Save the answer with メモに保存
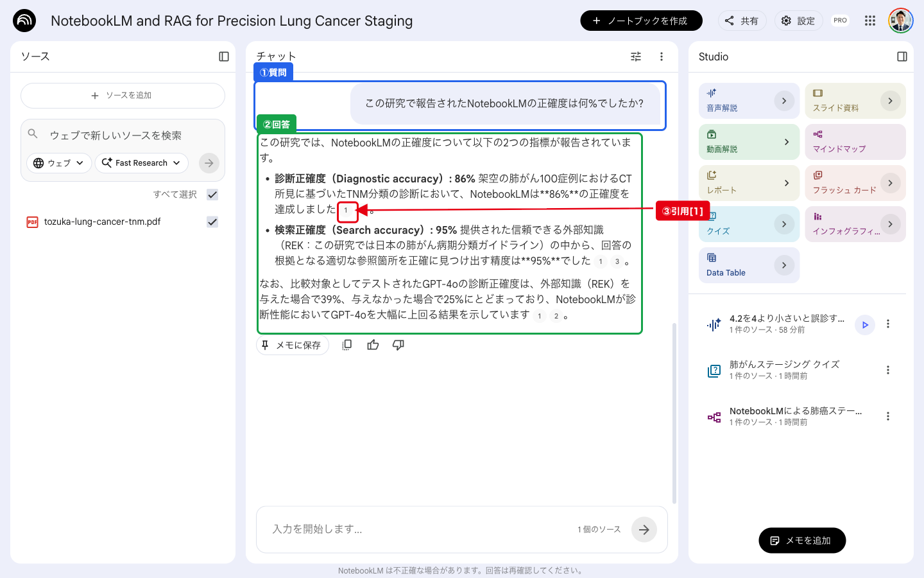Viewport: 924px width, 578px height. point(293,346)
